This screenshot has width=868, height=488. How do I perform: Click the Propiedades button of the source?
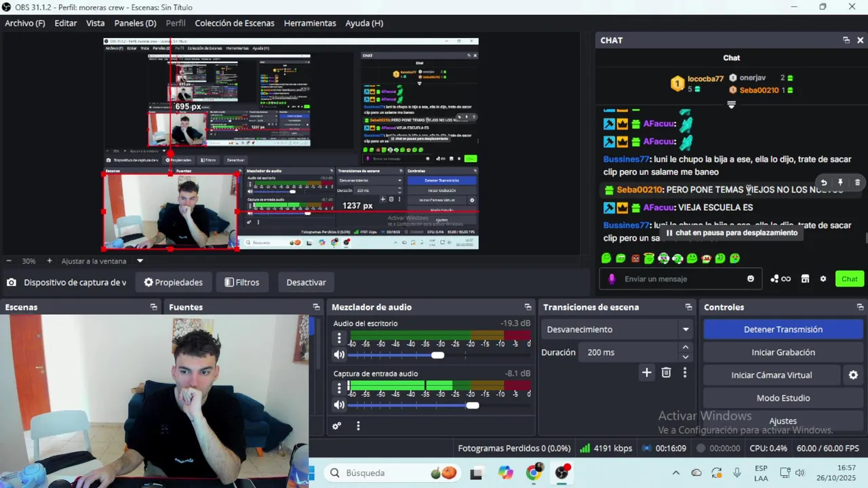[174, 283]
